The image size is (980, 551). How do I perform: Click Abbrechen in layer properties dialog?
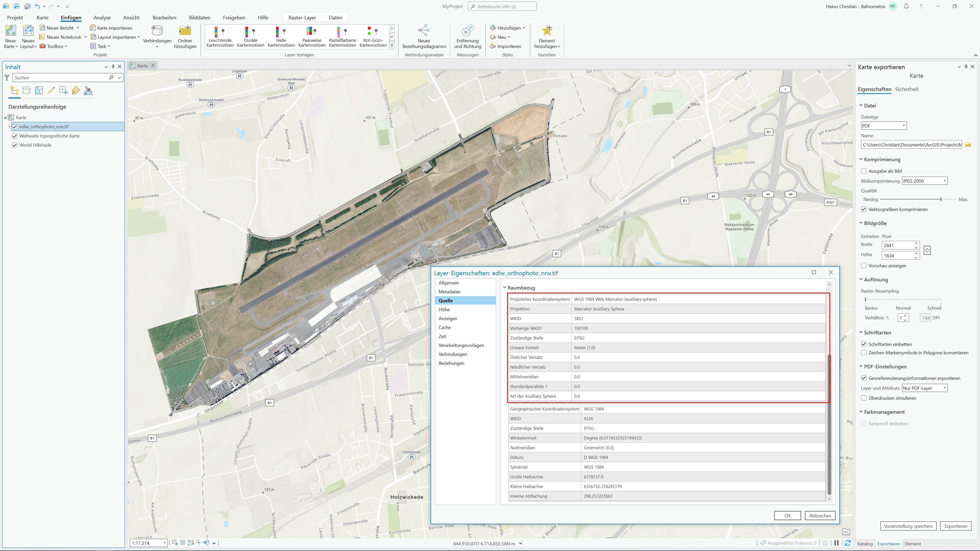[820, 516]
